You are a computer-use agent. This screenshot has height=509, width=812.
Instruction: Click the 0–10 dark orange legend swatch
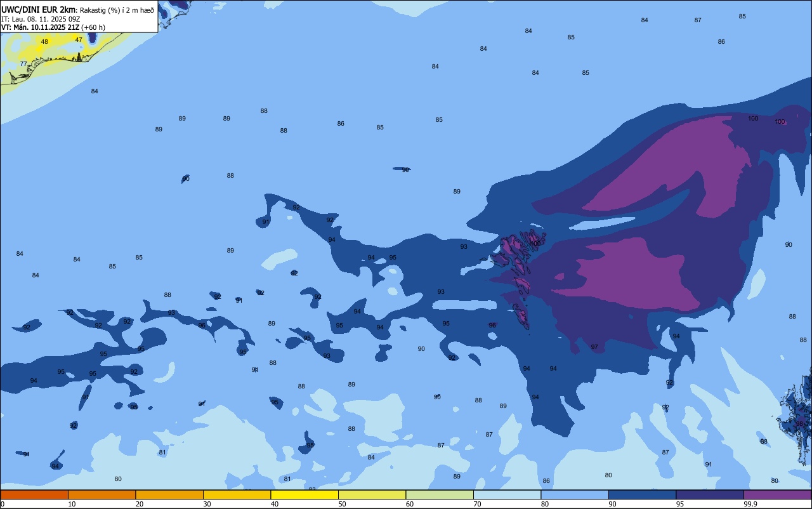coord(34,494)
